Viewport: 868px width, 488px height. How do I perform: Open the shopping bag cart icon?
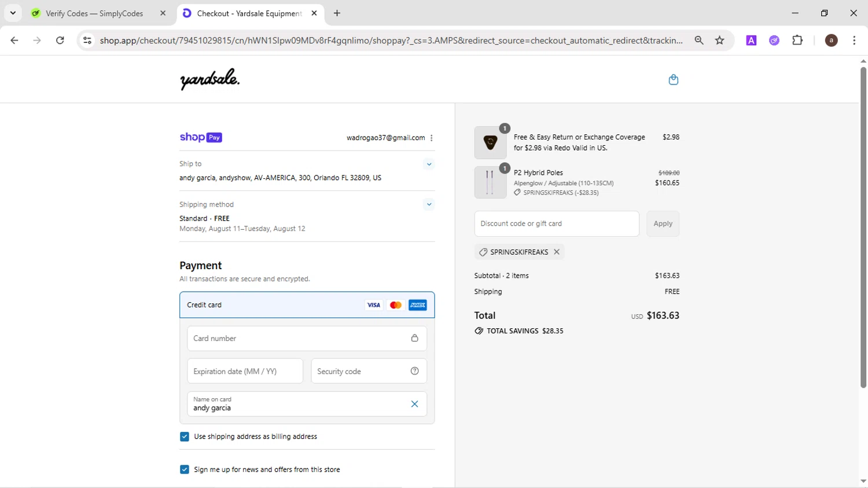pyautogui.click(x=673, y=80)
